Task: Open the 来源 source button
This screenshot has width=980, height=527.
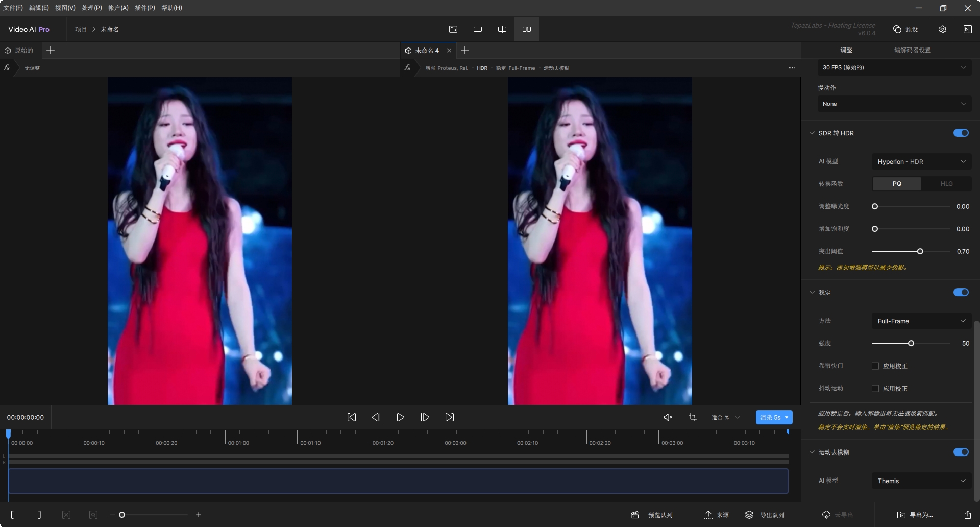Action: click(x=717, y=515)
